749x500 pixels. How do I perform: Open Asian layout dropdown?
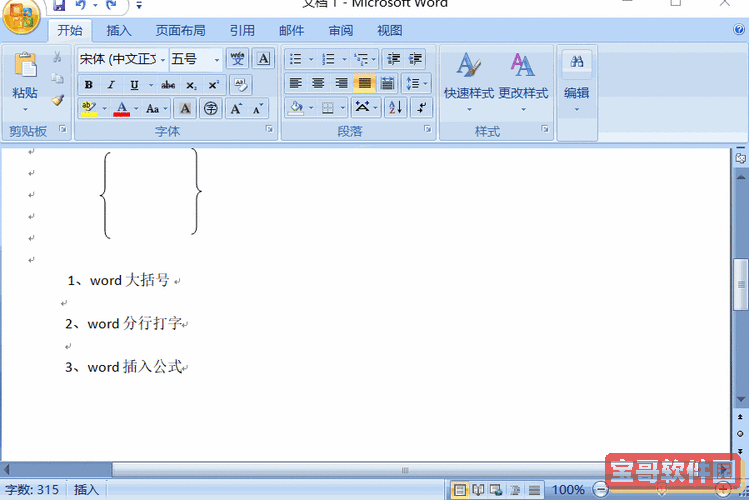coord(365,107)
